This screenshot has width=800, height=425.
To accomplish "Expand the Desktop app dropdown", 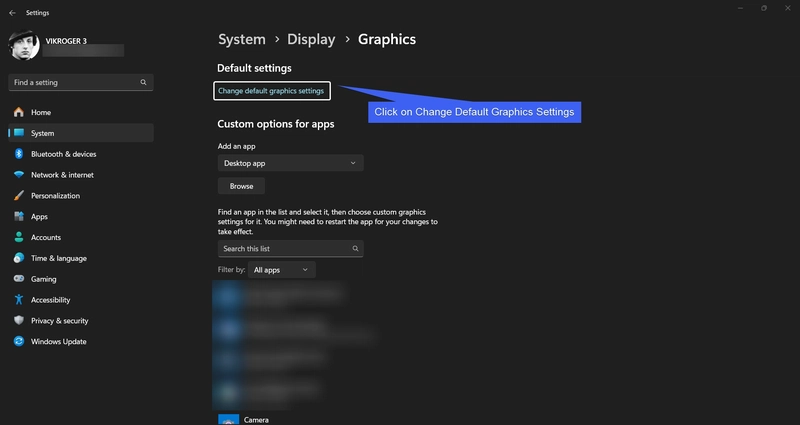I will [x=290, y=163].
